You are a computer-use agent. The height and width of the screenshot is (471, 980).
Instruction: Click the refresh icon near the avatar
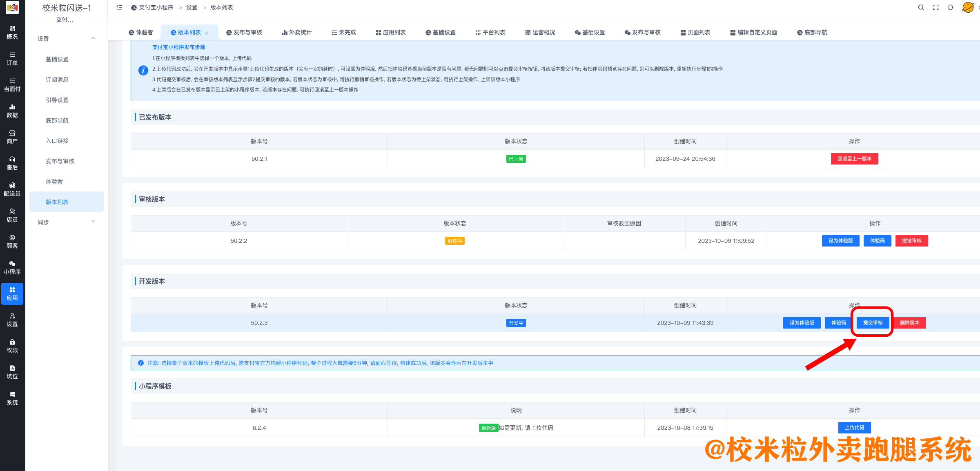(x=951, y=7)
